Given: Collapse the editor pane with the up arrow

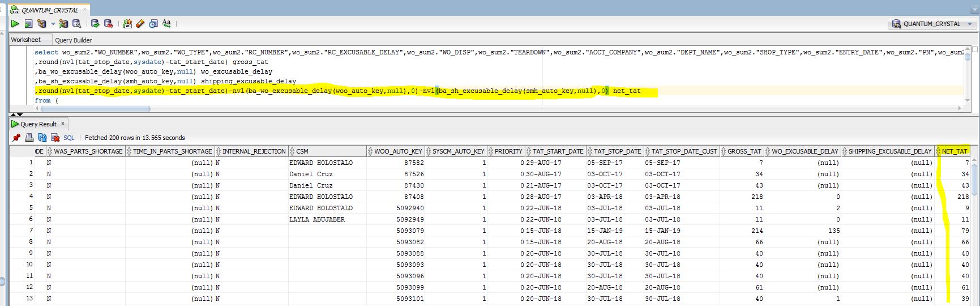Looking at the screenshot, I should pyautogui.click(x=13, y=115).
